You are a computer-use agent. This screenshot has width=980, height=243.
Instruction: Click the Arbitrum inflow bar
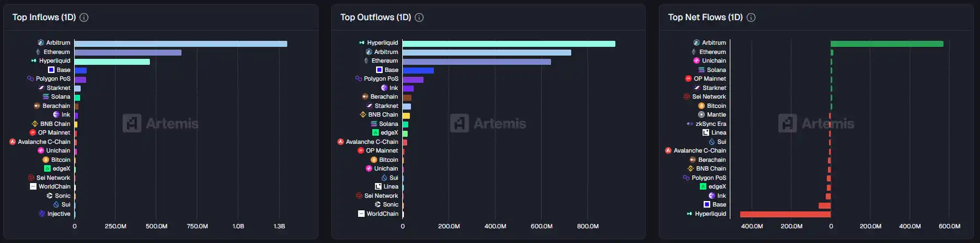coord(180,44)
